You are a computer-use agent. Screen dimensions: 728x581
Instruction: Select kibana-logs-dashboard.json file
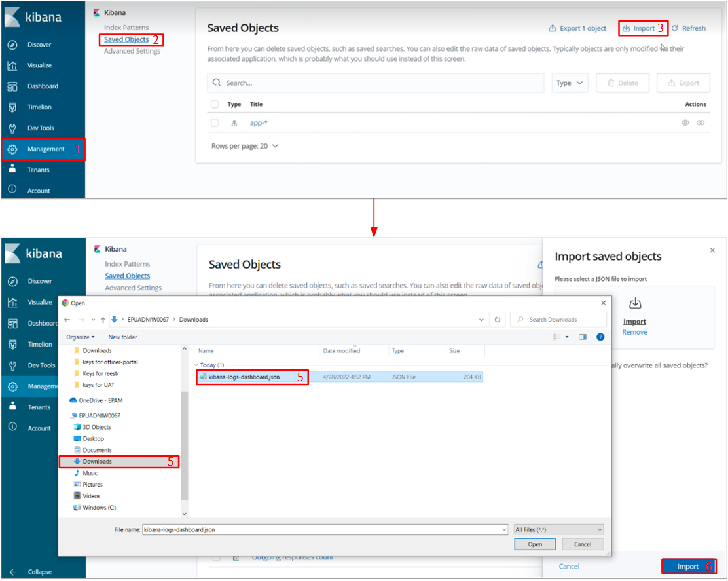pyautogui.click(x=340, y=377)
